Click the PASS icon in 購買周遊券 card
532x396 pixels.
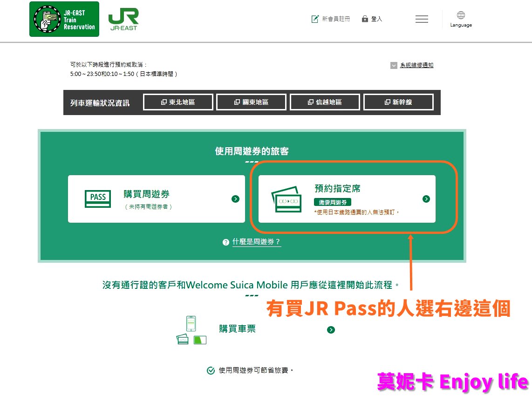click(x=98, y=198)
